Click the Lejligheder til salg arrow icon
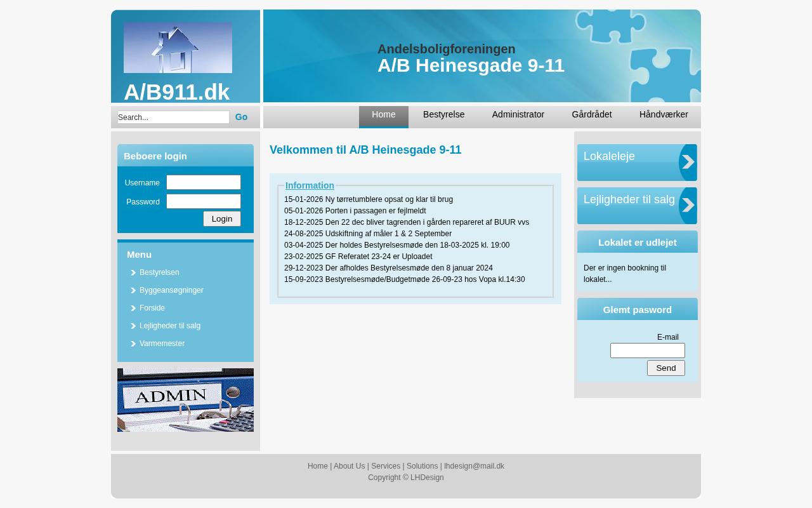This screenshot has width=812, height=508. tap(688, 206)
